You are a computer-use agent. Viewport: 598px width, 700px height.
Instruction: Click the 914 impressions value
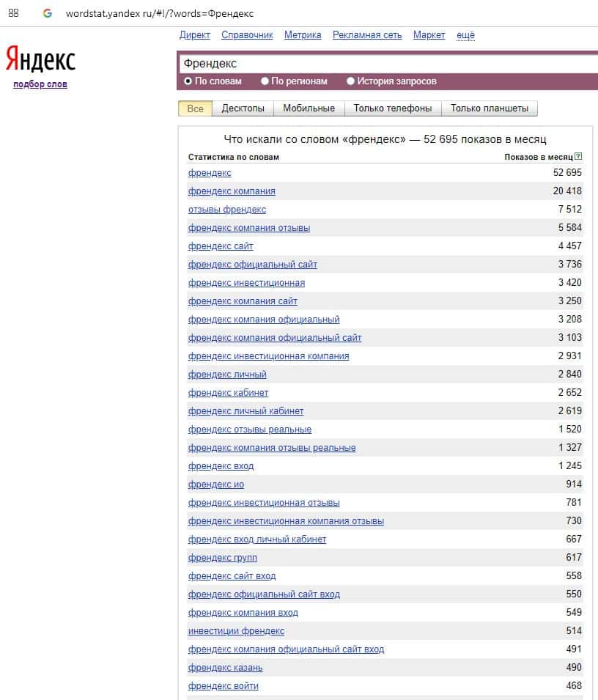tap(574, 484)
